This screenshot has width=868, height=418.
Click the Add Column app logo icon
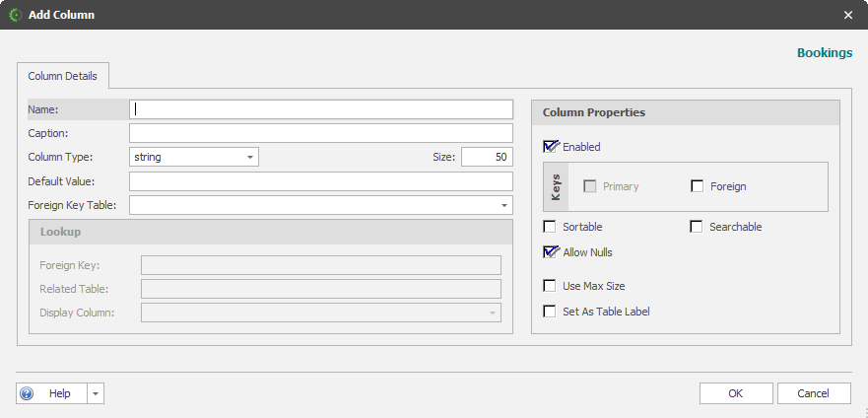15,15
